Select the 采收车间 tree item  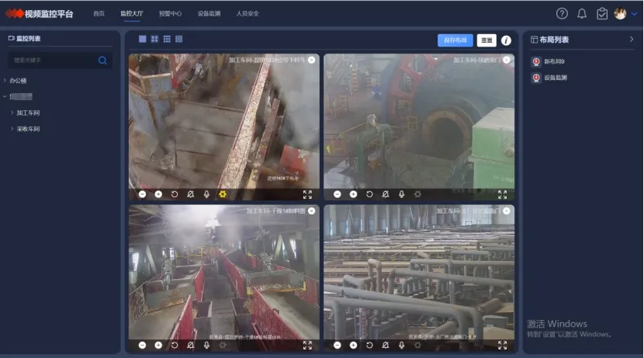[x=28, y=129]
